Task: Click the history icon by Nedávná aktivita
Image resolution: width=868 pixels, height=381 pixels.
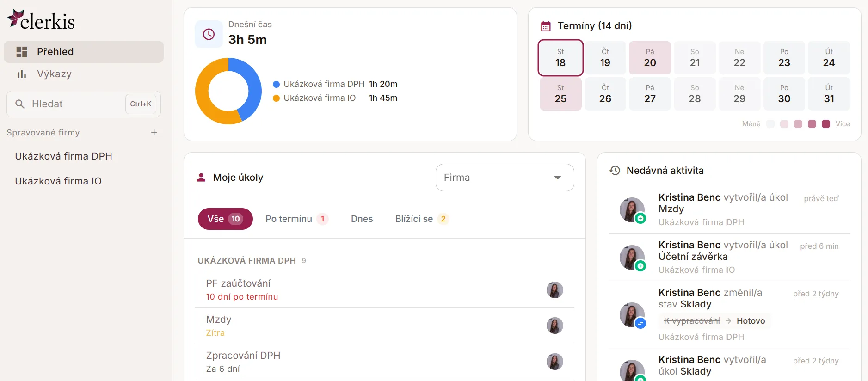Action: tap(615, 171)
